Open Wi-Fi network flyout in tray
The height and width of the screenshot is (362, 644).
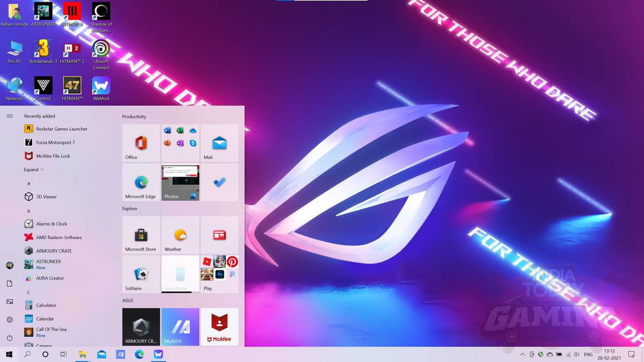pyautogui.click(x=568, y=354)
